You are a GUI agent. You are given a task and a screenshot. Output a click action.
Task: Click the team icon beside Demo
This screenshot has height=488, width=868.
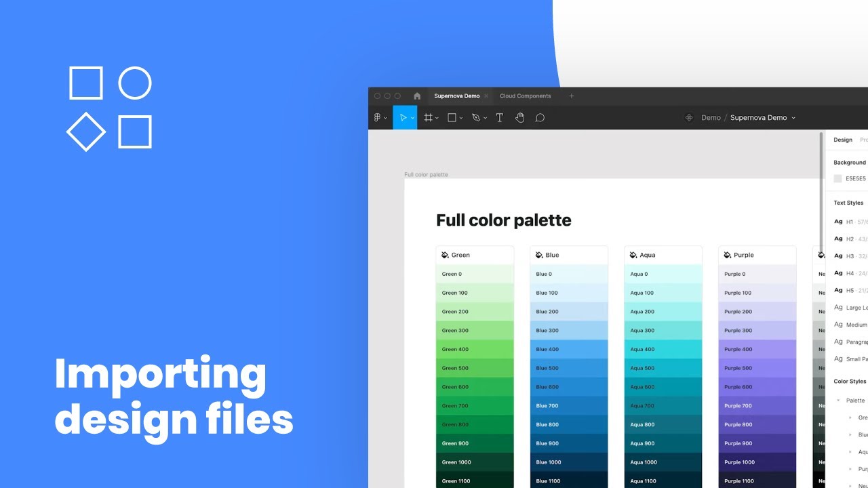tap(689, 117)
